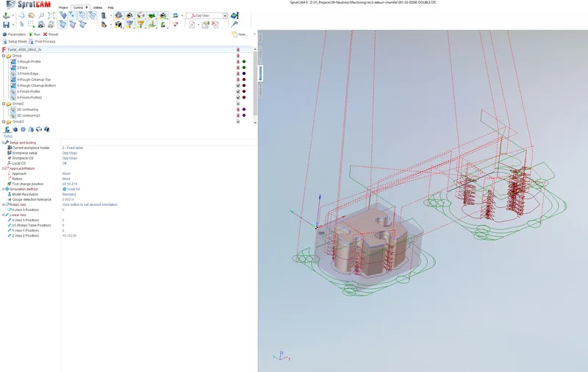Click the Save project floppy disk icon
Image resolution: width=588 pixels, height=372 pixels.
pyautogui.click(x=6, y=24)
